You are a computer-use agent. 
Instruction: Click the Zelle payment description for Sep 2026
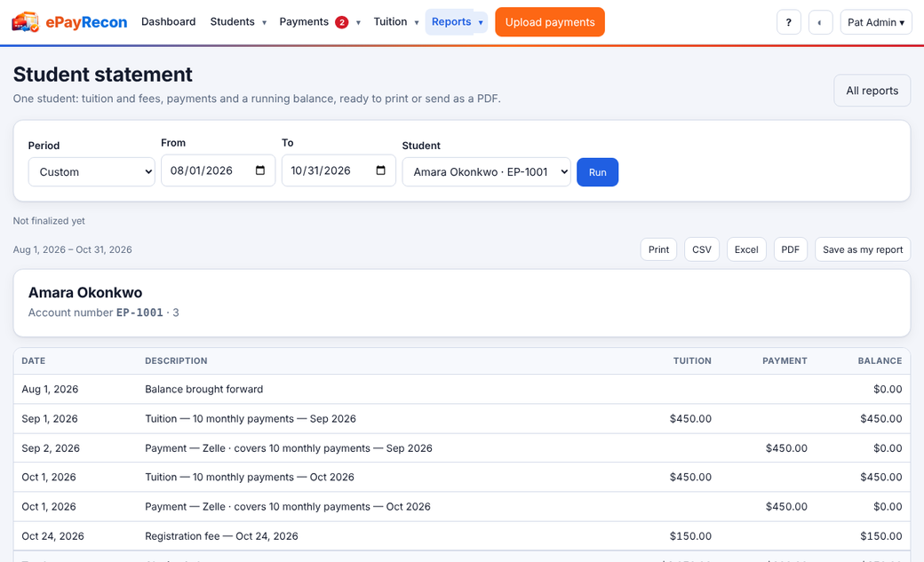[x=289, y=448]
